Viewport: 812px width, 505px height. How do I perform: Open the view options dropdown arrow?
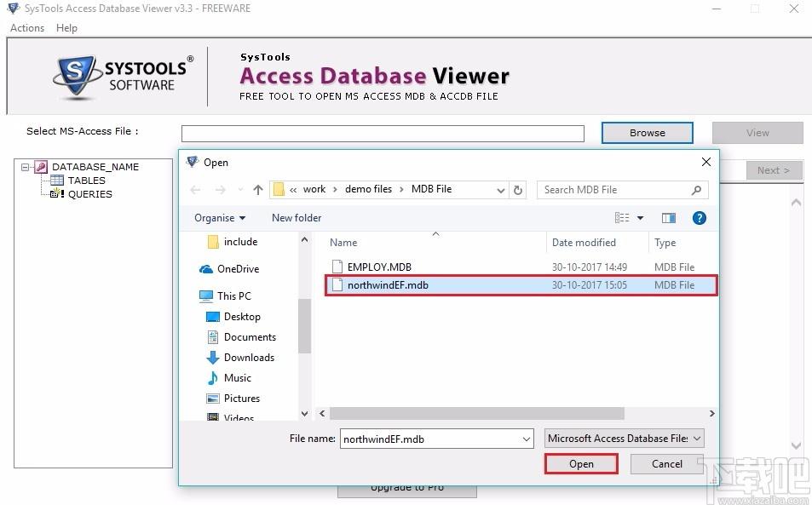640,218
